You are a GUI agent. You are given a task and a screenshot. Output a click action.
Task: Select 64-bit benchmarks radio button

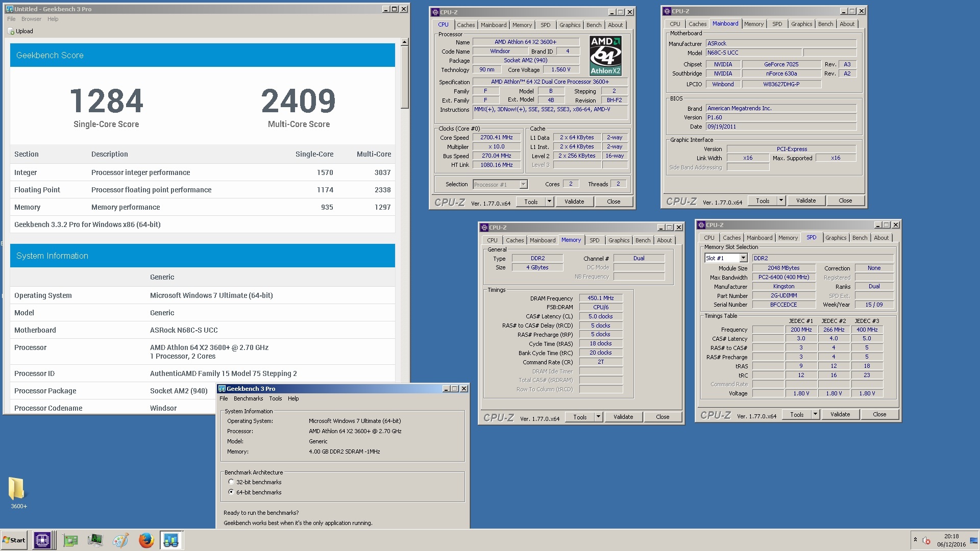pyautogui.click(x=231, y=492)
